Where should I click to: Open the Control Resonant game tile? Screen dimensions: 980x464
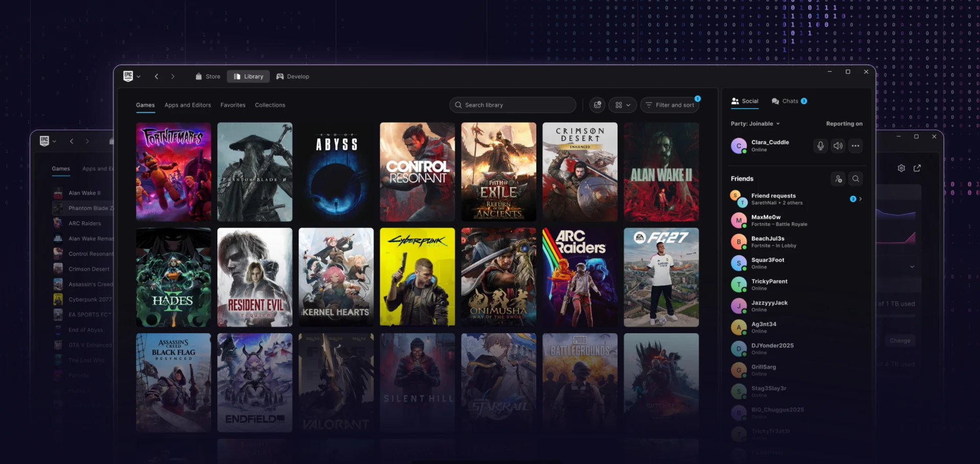[417, 172]
